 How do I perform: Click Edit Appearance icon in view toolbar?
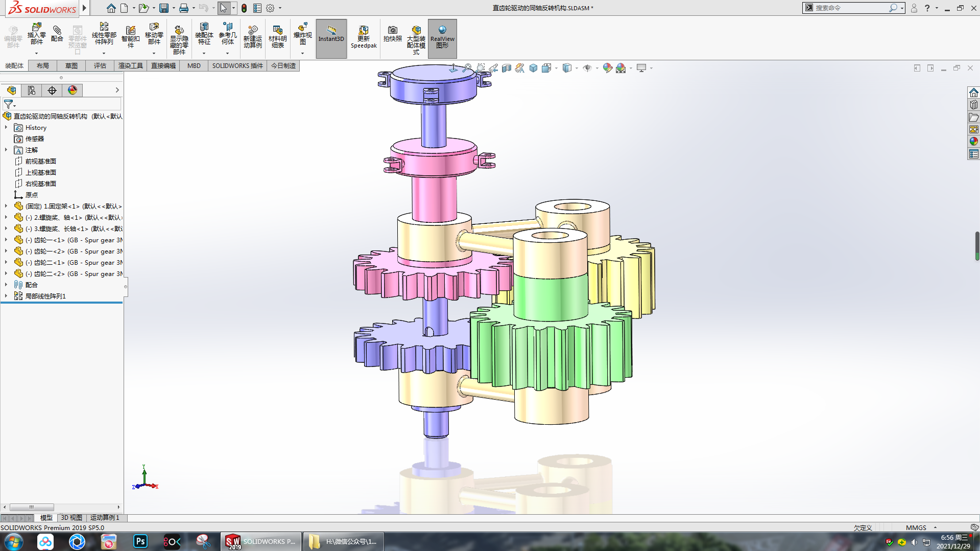tap(607, 68)
